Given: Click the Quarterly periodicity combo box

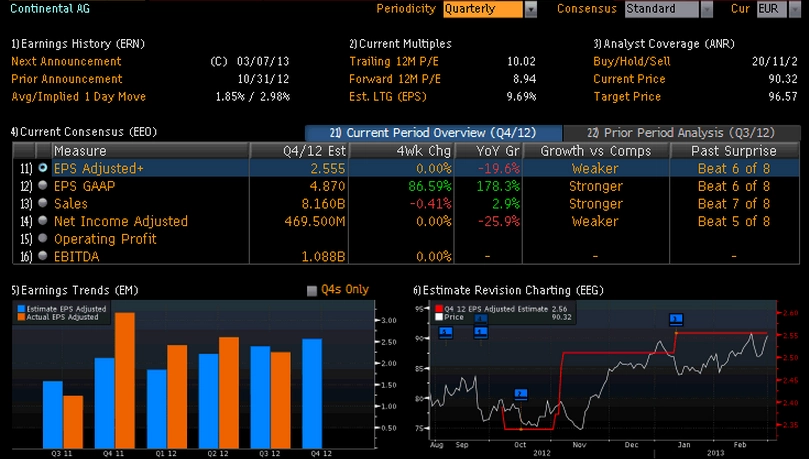Looking at the screenshot, I should click(483, 9).
